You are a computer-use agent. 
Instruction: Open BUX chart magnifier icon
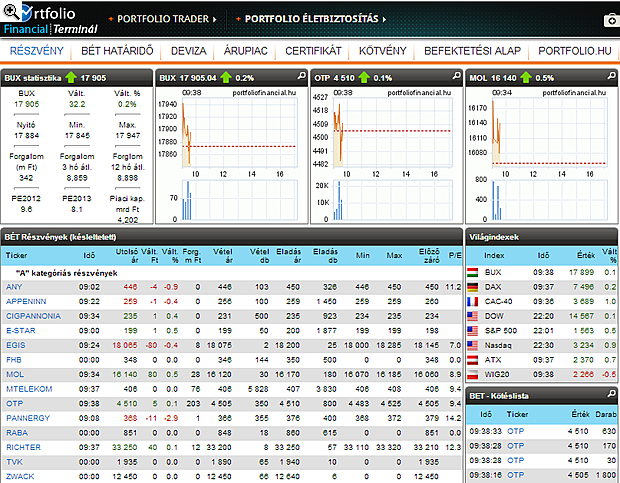(301, 75)
